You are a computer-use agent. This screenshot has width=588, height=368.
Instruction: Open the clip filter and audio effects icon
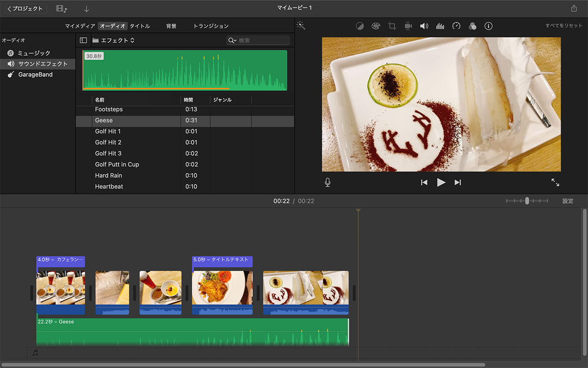[x=472, y=26]
